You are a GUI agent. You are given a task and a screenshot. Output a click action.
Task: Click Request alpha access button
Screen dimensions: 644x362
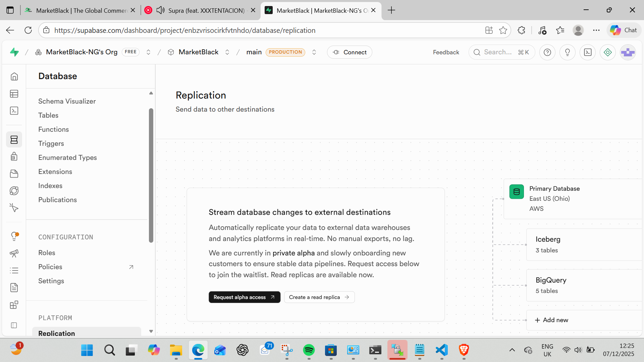244,297
